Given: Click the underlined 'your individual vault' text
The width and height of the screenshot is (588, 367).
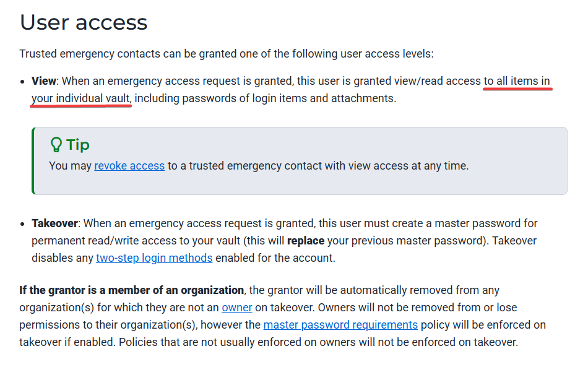Looking at the screenshot, I should (x=80, y=98).
